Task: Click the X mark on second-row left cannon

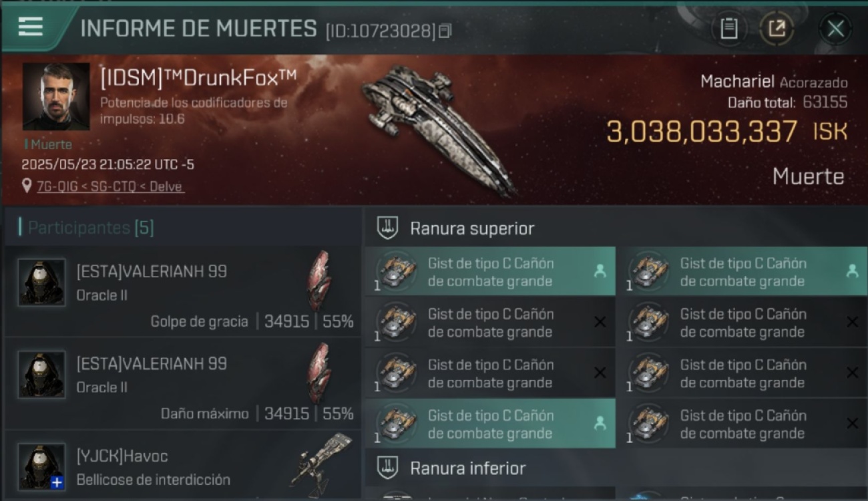Action: [x=600, y=322]
